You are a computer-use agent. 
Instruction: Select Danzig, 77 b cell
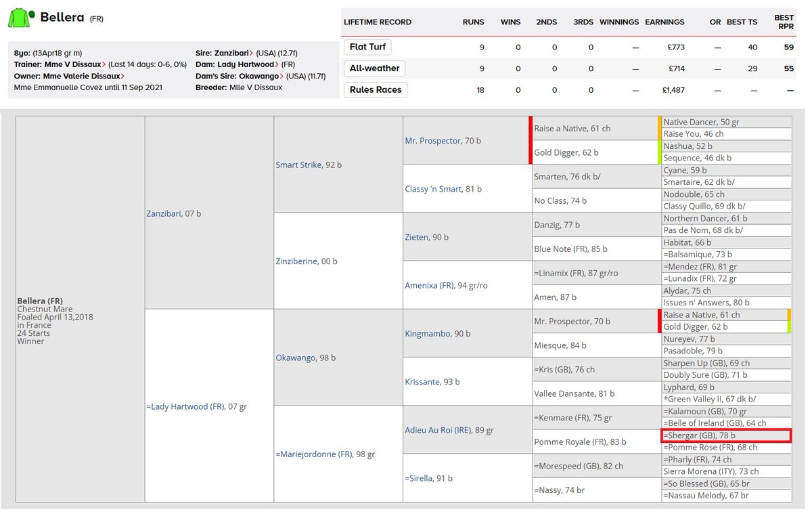(x=597, y=225)
